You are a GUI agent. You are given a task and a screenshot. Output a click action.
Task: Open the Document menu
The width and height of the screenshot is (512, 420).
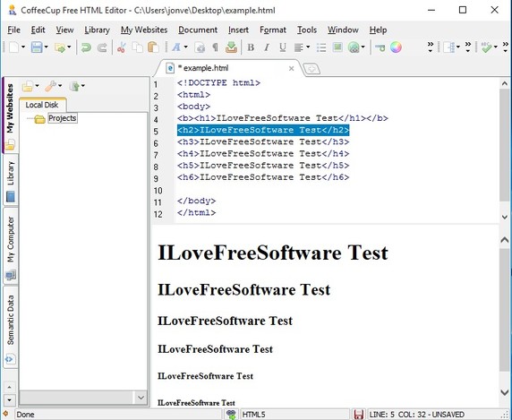pos(198,30)
